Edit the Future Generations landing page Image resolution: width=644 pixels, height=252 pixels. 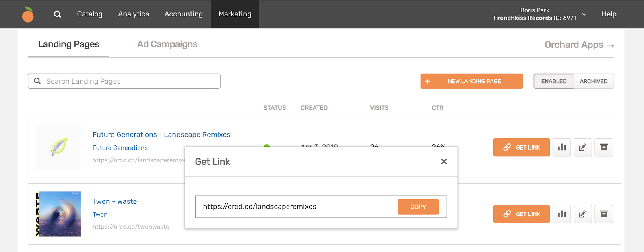pos(582,148)
